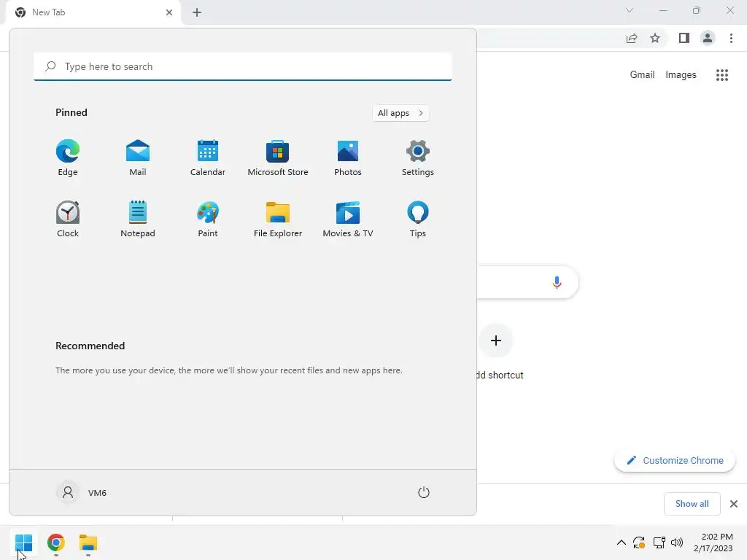Screen dimensions: 747x560
Task: Open the Paint app
Action: tap(208, 219)
